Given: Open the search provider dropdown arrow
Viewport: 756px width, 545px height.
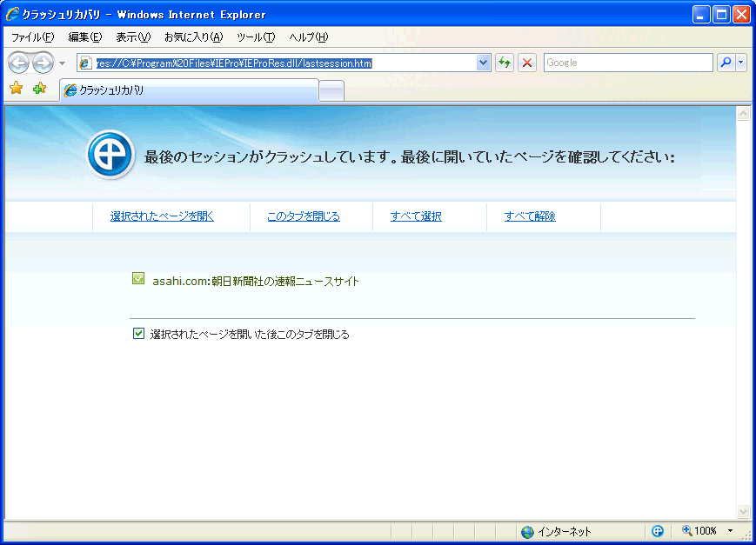Looking at the screenshot, I should click(x=741, y=63).
